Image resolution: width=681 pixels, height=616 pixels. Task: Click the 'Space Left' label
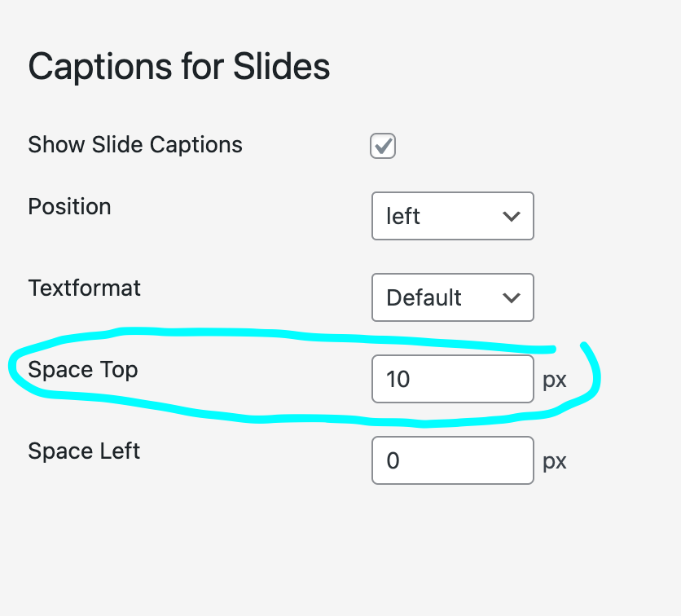click(84, 451)
